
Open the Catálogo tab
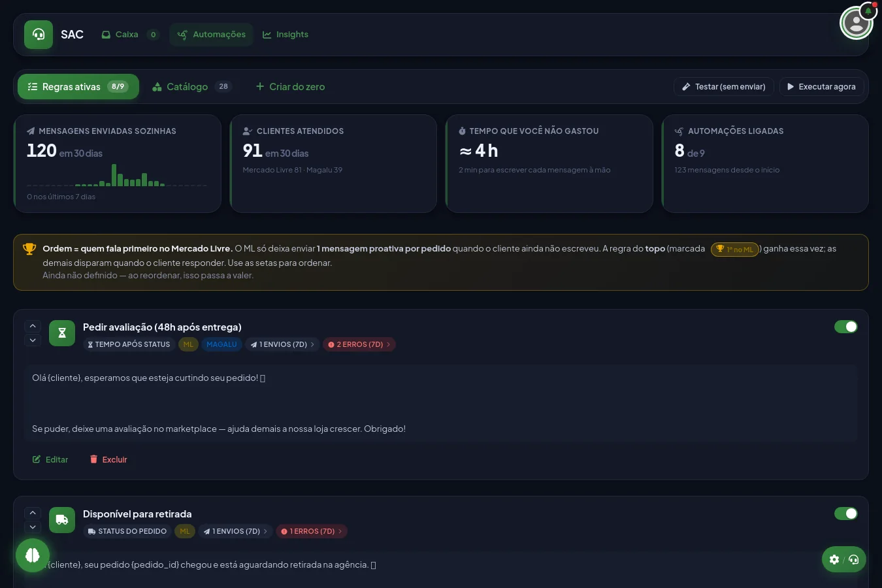pyautogui.click(x=192, y=87)
